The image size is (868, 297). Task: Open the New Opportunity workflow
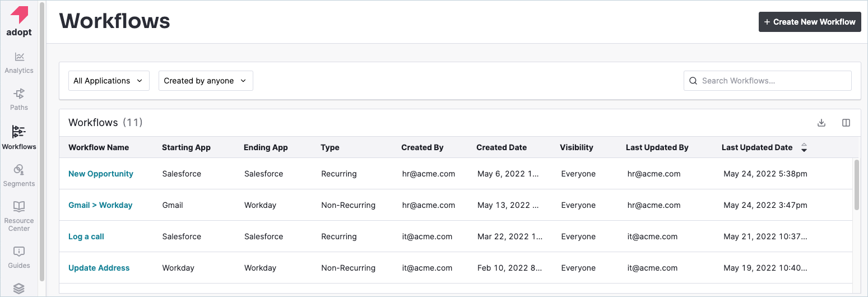tap(101, 174)
